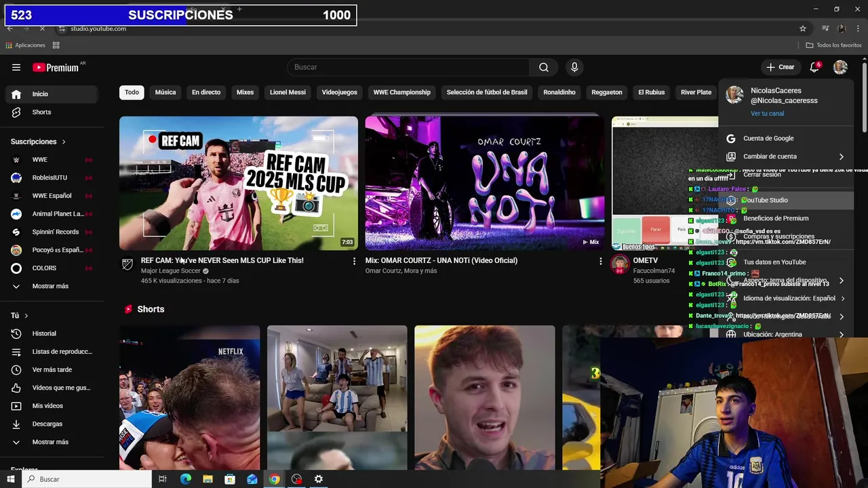Open Mis videos in sidebar

(52, 406)
